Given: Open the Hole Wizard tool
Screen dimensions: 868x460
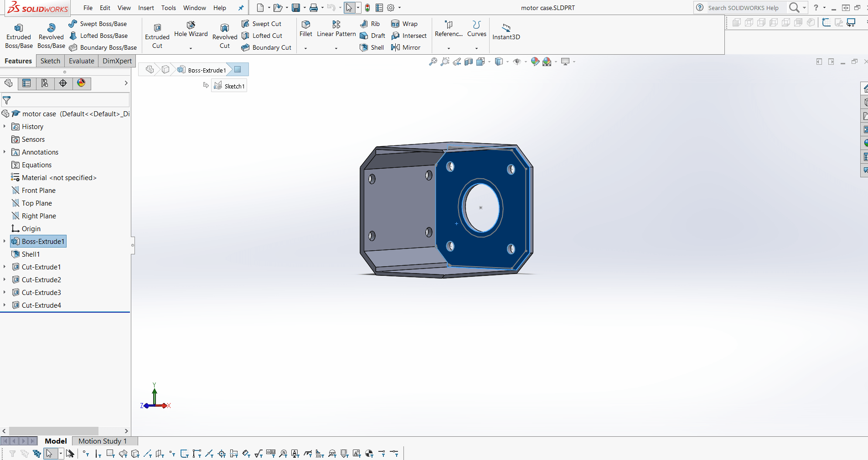Looking at the screenshot, I should (191, 30).
